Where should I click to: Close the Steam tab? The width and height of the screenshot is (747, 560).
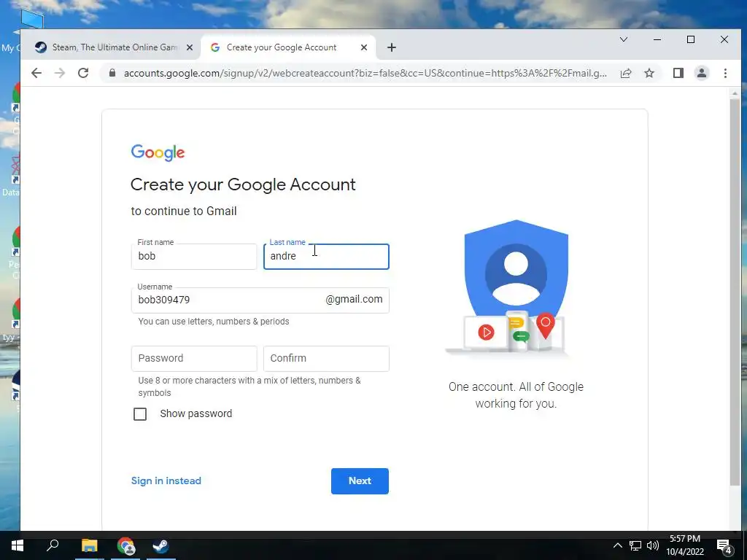click(190, 47)
